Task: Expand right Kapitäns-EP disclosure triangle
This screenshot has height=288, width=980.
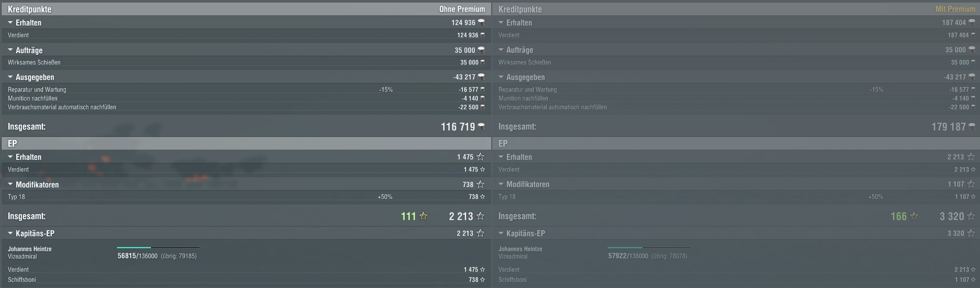Action: (x=501, y=233)
